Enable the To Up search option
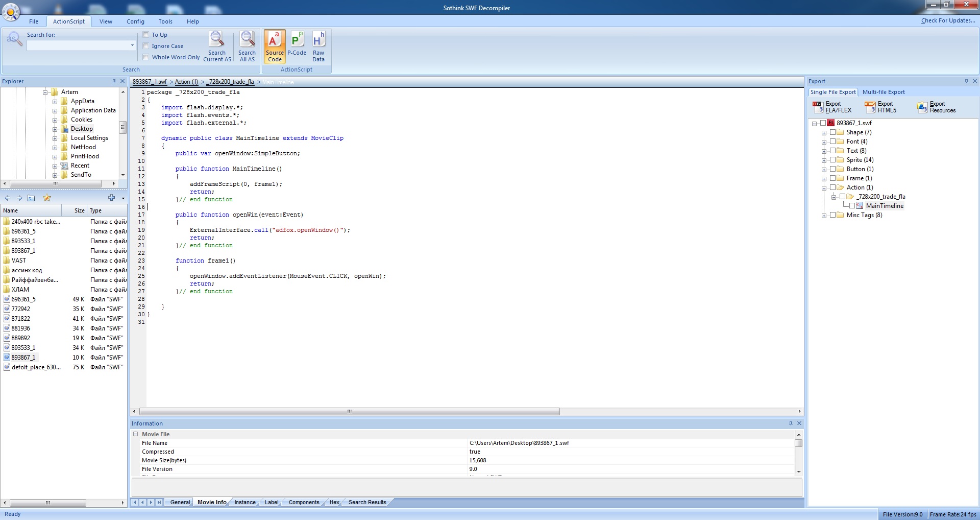Screen dimensions: 980x520 click(x=146, y=35)
